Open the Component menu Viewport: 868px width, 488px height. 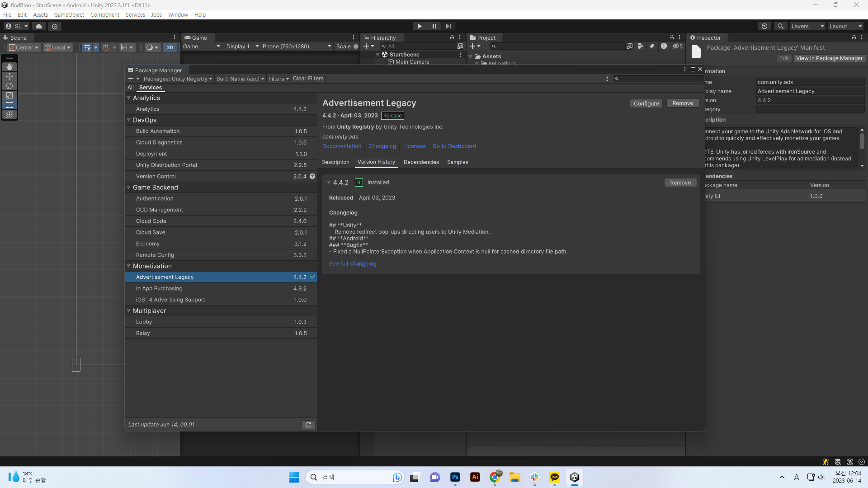pos(105,15)
